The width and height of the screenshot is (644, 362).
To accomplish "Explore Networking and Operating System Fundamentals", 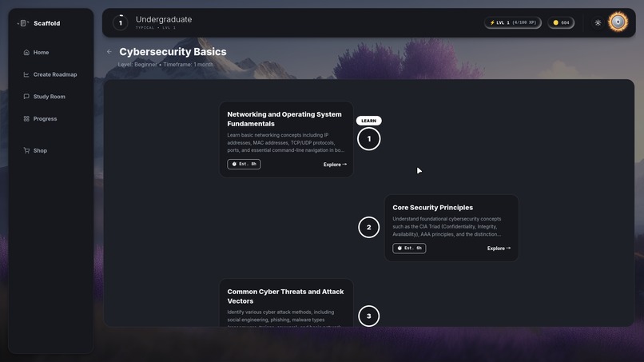I will pyautogui.click(x=335, y=165).
